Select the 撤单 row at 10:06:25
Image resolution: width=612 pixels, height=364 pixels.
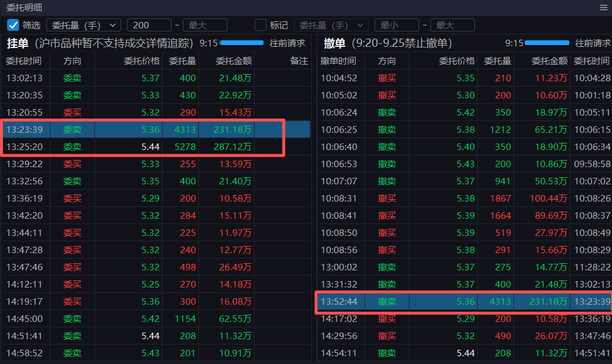tap(464, 129)
